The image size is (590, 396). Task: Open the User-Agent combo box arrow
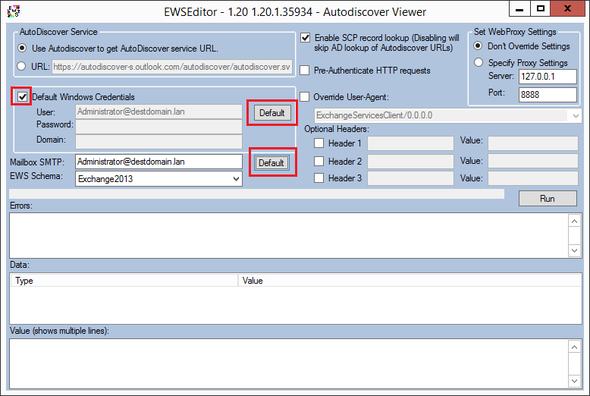(576, 116)
